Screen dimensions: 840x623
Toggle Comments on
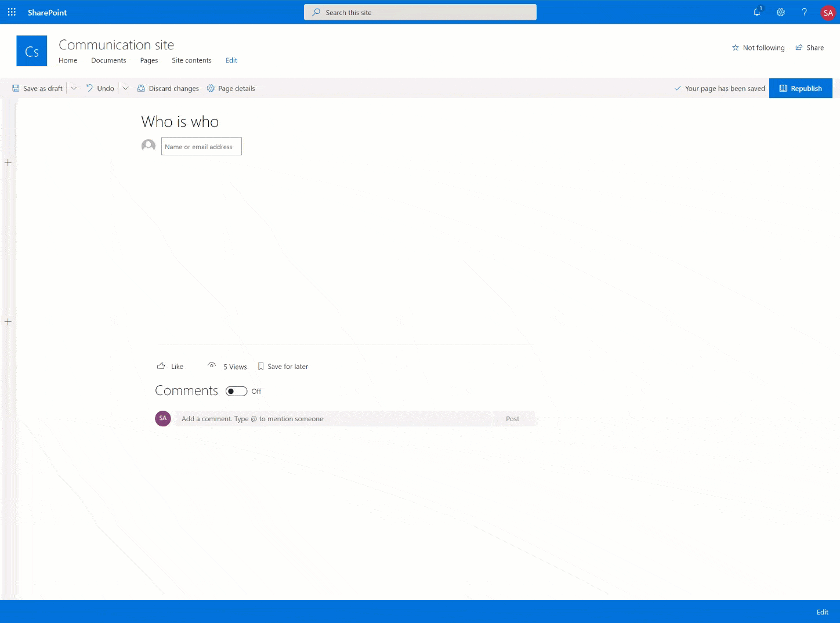[x=236, y=391]
